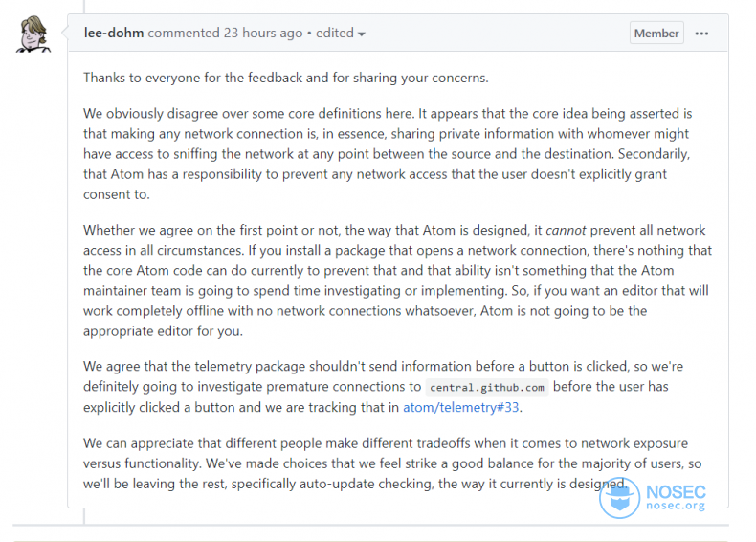Click the italic word "cannot"

coord(566,230)
